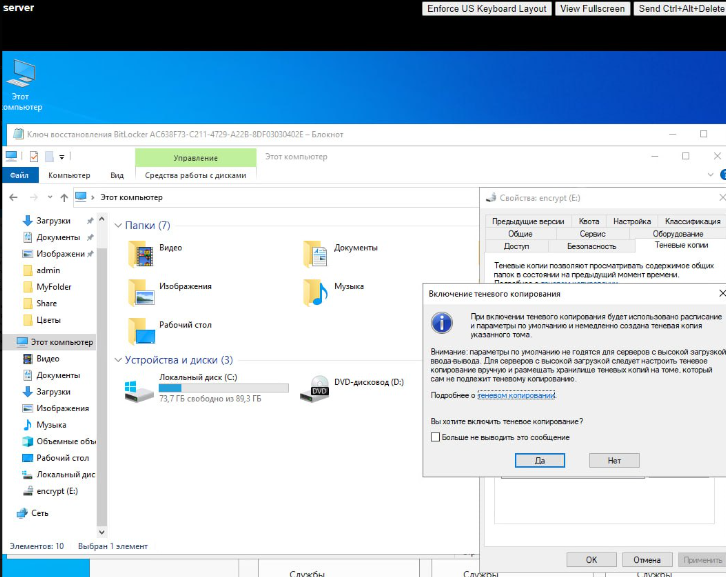Image resolution: width=726 pixels, height=577 pixels.
Task: Go back with the left arrow button
Action: point(13,197)
